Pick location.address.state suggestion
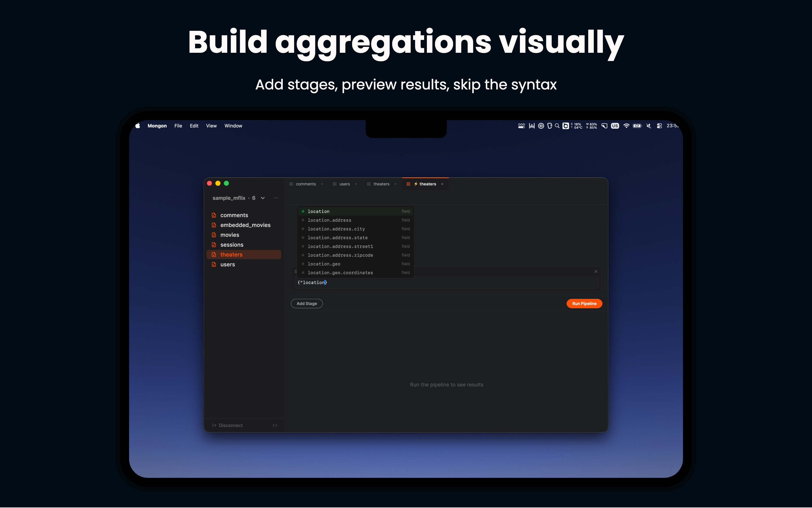This screenshot has height=508, width=812. point(355,238)
